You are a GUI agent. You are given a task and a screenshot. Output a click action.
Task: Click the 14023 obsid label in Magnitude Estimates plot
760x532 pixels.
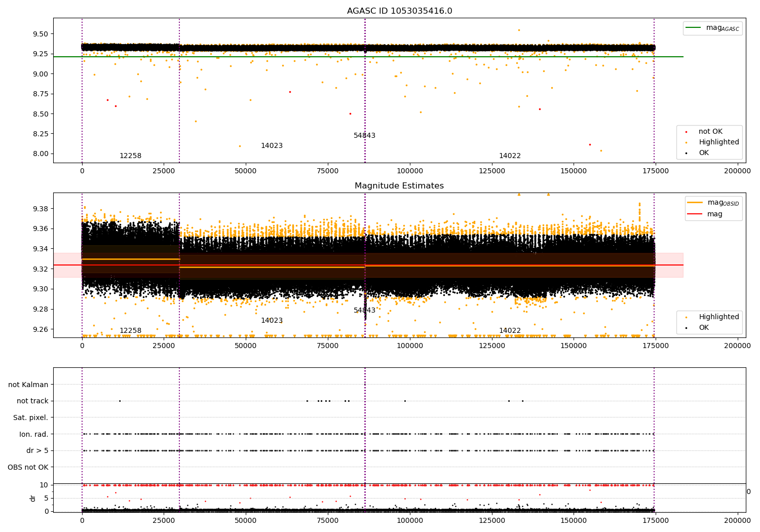[272, 321]
